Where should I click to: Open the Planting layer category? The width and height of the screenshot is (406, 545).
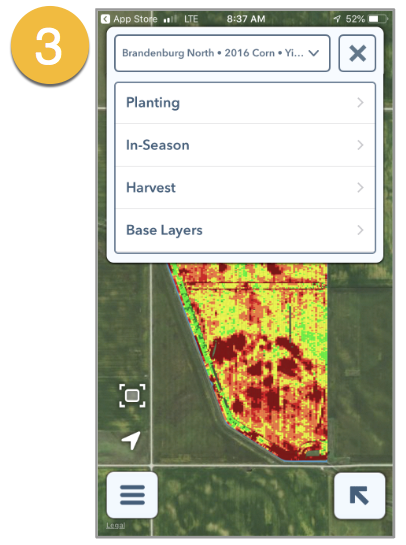[x=245, y=103]
